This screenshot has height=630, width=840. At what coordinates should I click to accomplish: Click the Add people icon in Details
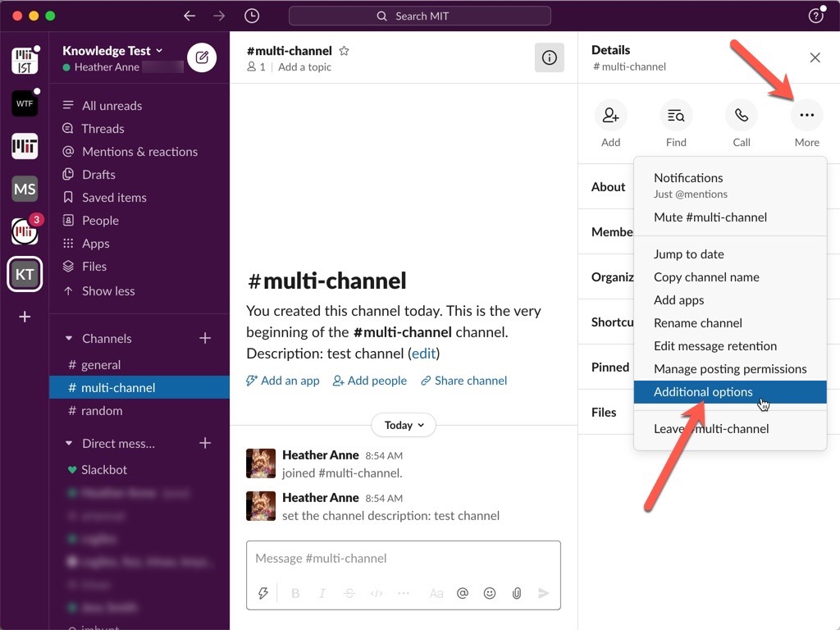(x=610, y=115)
